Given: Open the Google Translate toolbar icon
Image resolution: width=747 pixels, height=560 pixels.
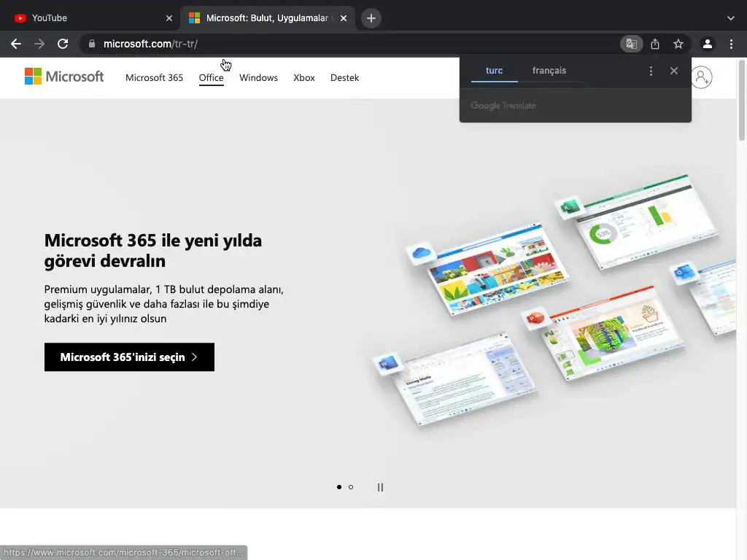Looking at the screenshot, I should (x=632, y=44).
